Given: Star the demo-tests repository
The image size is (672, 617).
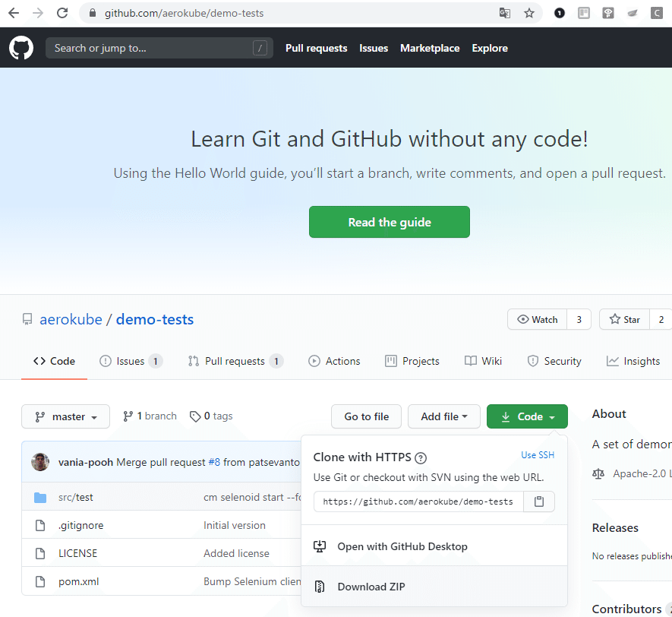Looking at the screenshot, I should [x=624, y=319].
